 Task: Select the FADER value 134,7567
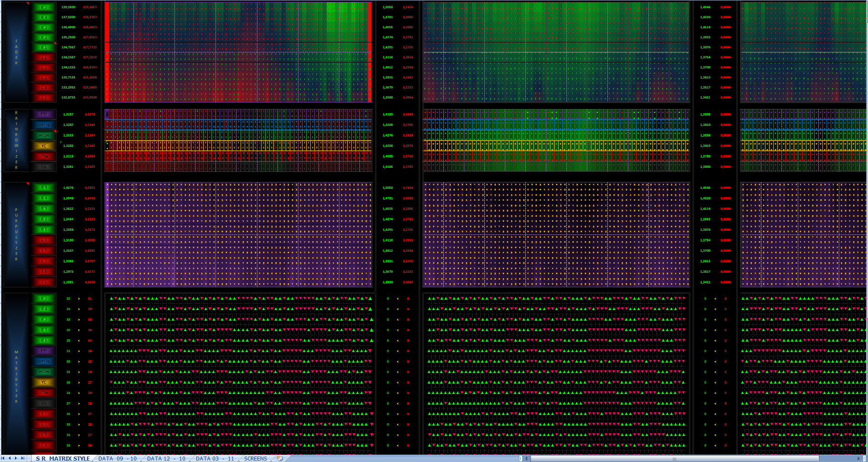tap(68, 47)
